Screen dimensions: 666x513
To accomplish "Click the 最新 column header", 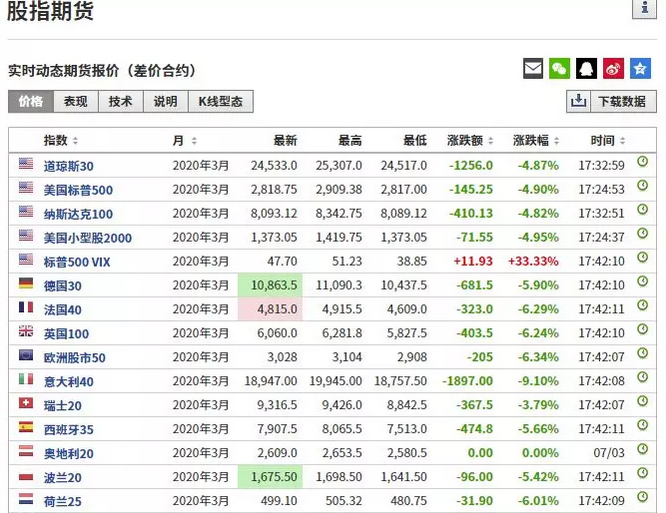I will (285, 141).
